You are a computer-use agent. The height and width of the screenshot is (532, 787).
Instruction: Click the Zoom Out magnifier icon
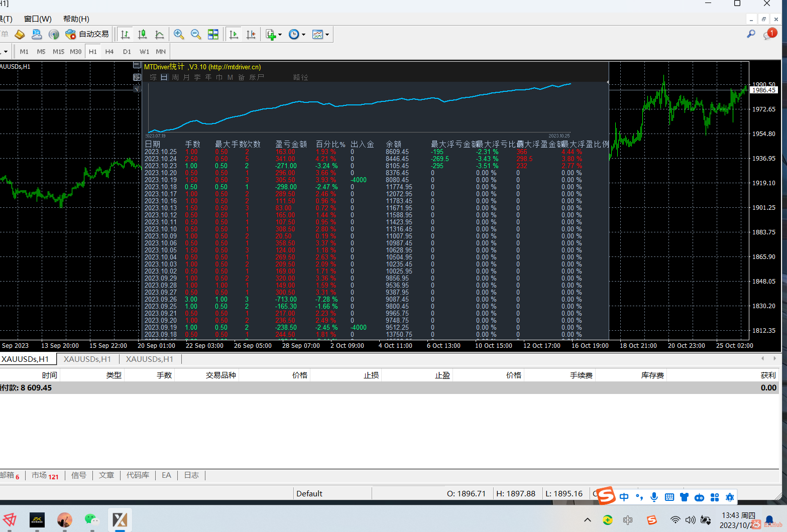point(196,34)
